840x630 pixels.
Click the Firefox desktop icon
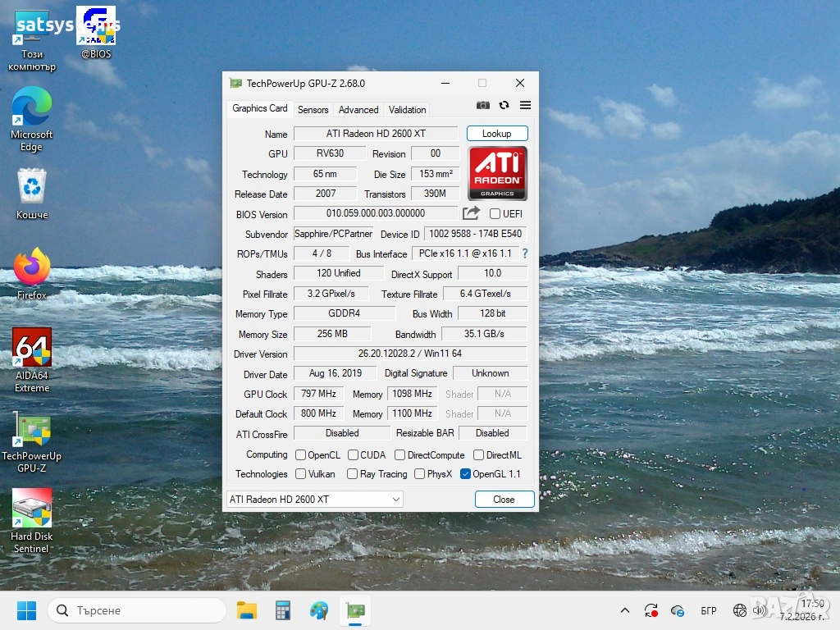tap(32, 267)
